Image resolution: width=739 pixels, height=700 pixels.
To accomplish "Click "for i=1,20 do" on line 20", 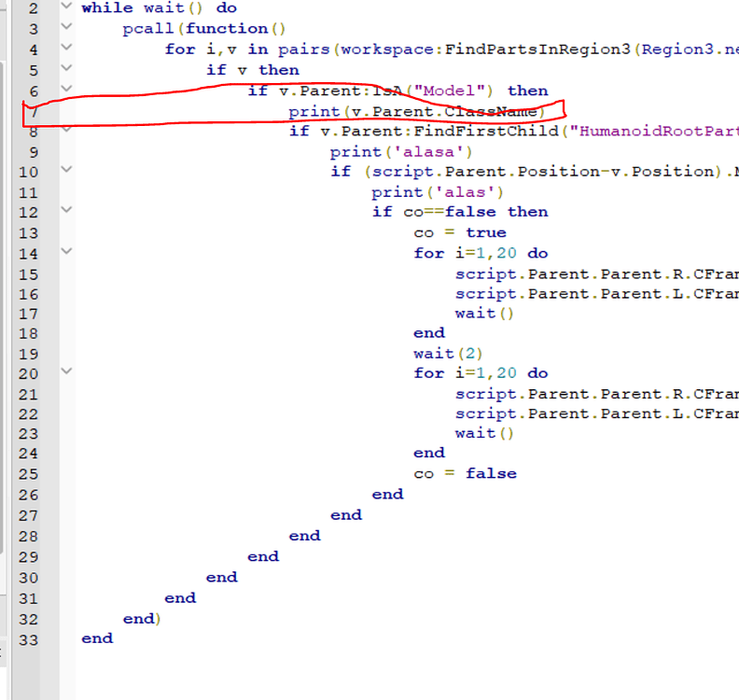I will point(481,373).
